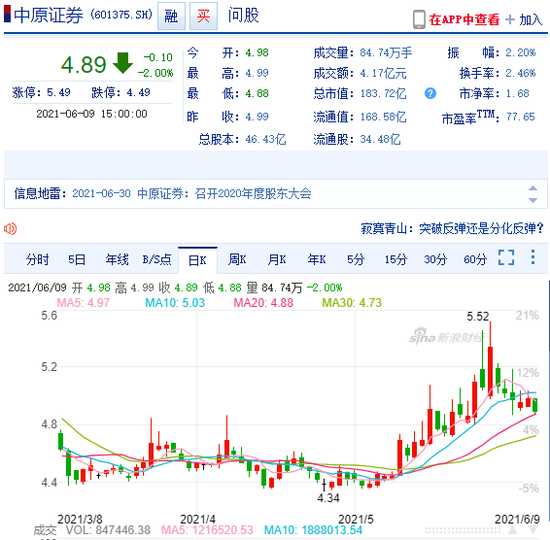Click the MA5: 4.97 indicator label

83,302
